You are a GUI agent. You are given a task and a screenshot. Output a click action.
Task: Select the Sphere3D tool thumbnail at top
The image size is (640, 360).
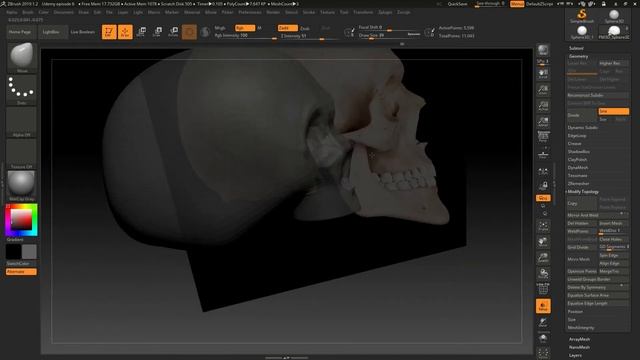(x=614, y=16)
